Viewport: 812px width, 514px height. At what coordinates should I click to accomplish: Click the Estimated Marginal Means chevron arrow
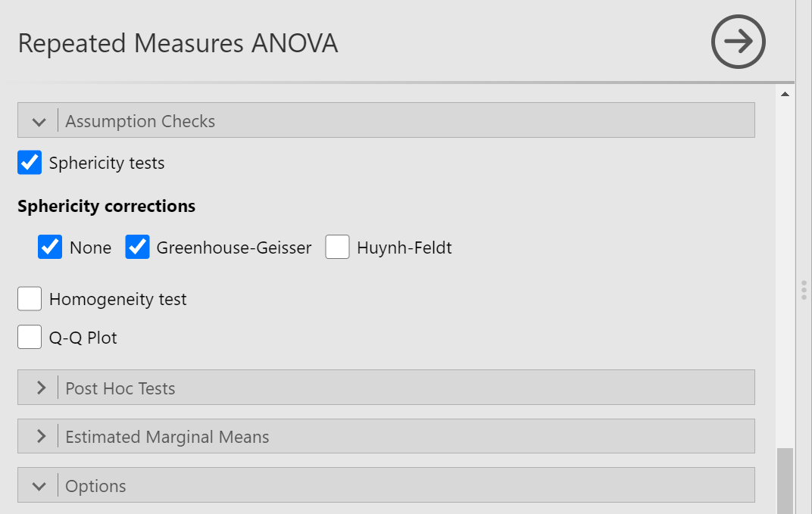41,436
